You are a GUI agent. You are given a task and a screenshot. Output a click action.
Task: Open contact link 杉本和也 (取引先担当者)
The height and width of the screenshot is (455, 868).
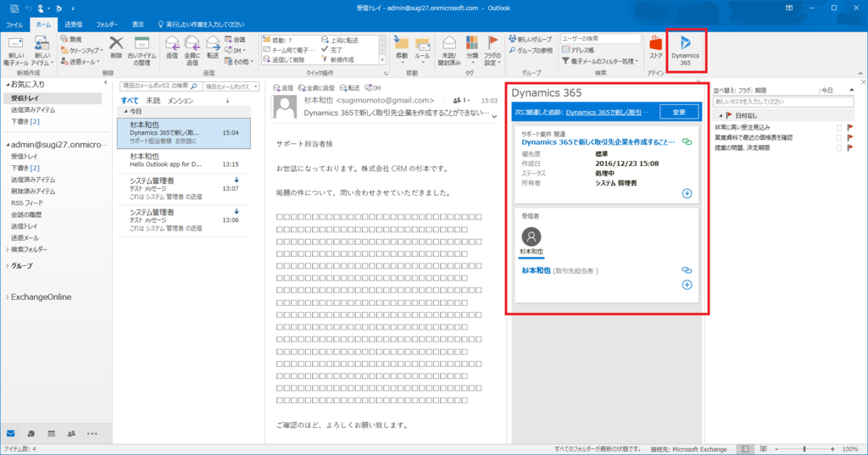click(x=536, y=270)
